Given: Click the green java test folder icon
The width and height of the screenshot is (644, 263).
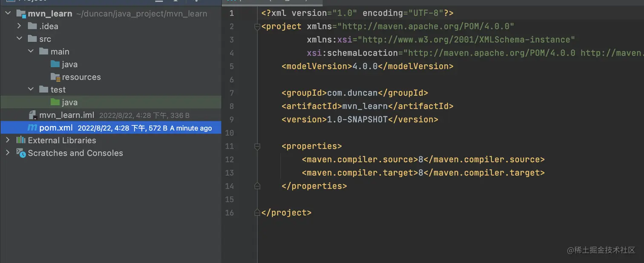Looking at the screenshot, I should click(55, 102).
